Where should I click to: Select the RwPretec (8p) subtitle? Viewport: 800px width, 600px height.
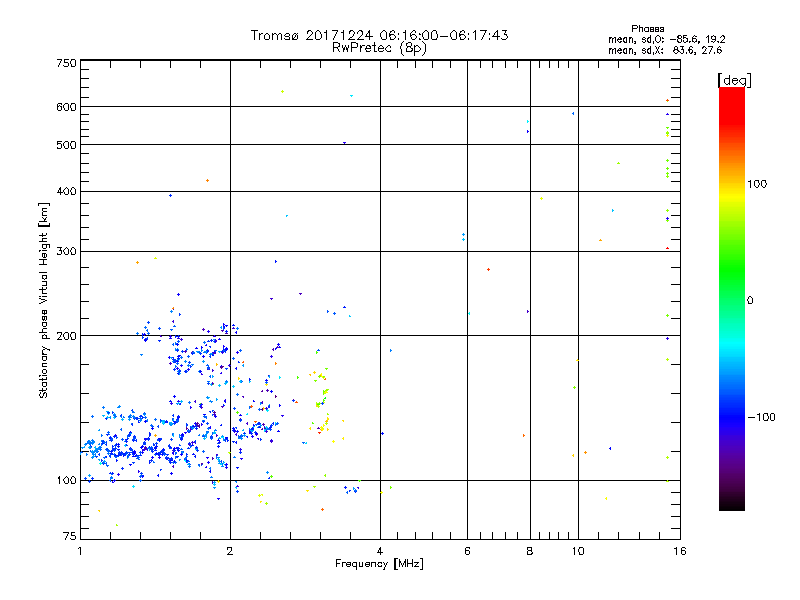pos(379,47)
